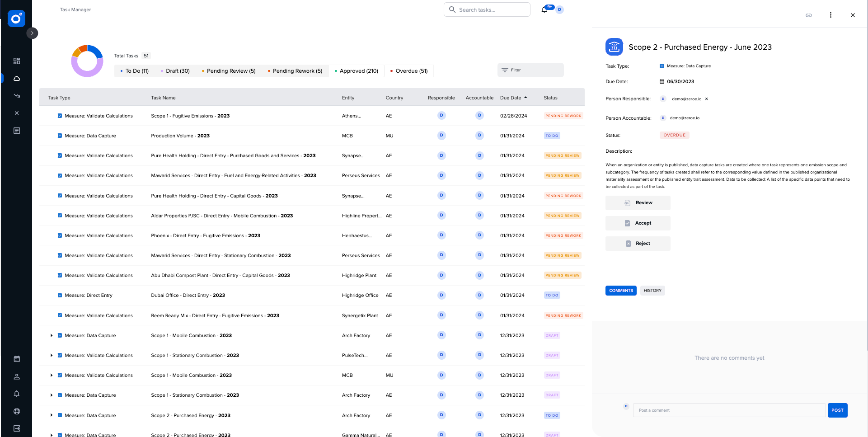Switch to the HISTORY tab
868x437 pixels.
click(652, 290)
